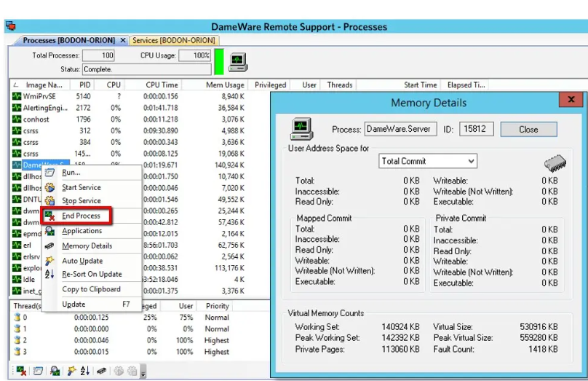Click the Memory Details chip icon in bottom toolbar
Image resolution: width=588 pixels, height=381 pixels.
tap(102, 372)
